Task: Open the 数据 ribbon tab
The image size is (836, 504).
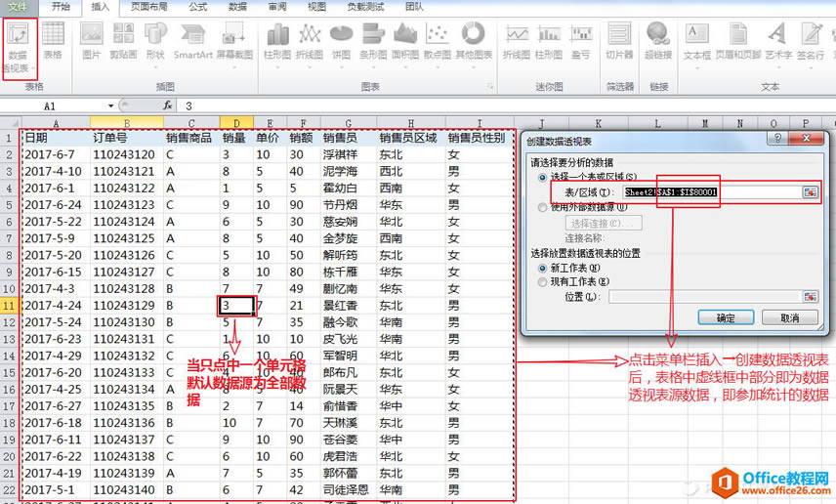Action: pyautogui.click(x=237, y=7)
